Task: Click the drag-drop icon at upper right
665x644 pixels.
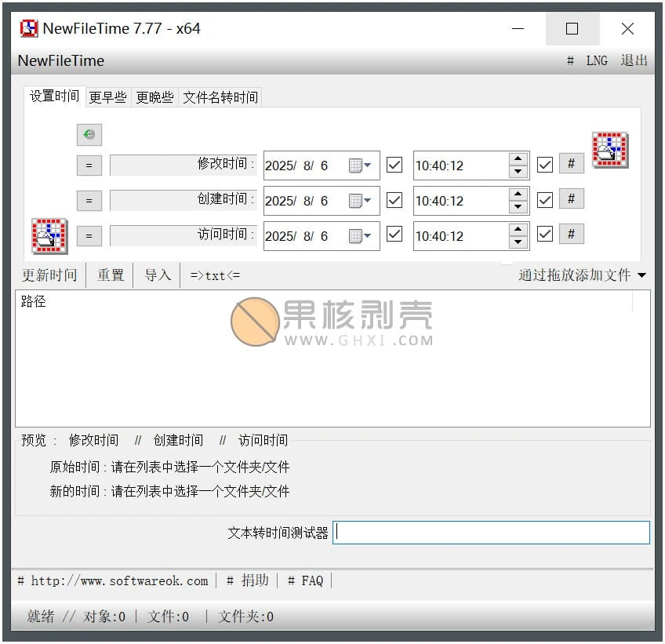Action: [x=610, y=150]
